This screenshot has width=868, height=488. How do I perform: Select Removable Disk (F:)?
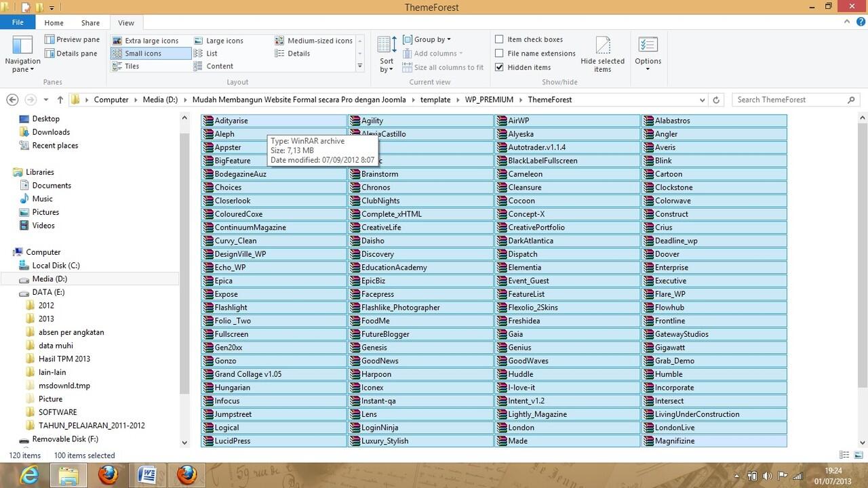[x=65, y=439]
